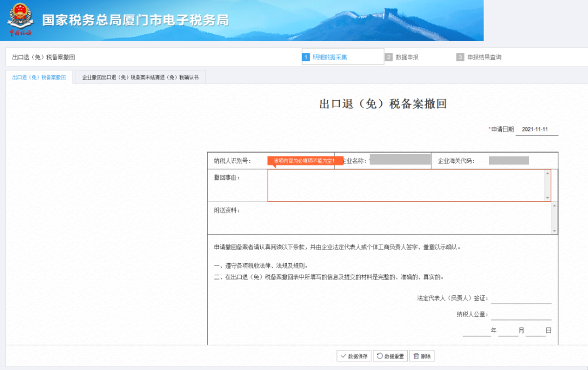Click the 法定代表人（负责人）签证 signature line
588x370 pixels.
click(521, 298)
